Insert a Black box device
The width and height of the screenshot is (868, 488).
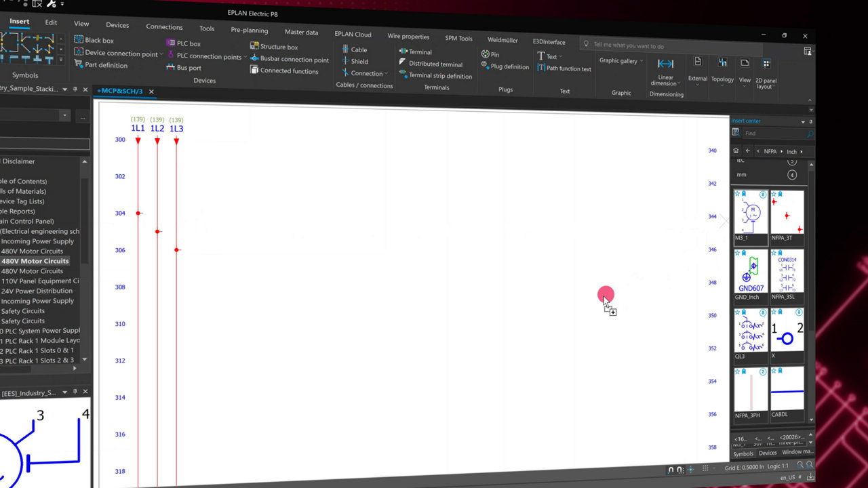point(94,40)
